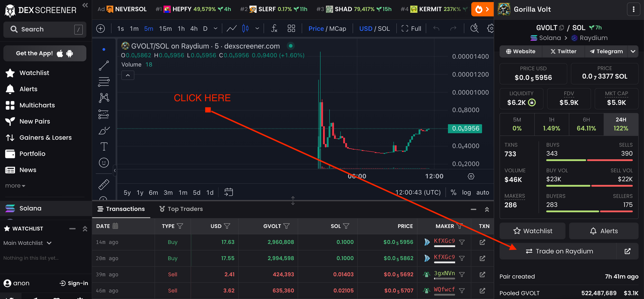Select the 24H stats tab
The width and height of the screenshot is (644, 299).
click(x=620, y=124)
